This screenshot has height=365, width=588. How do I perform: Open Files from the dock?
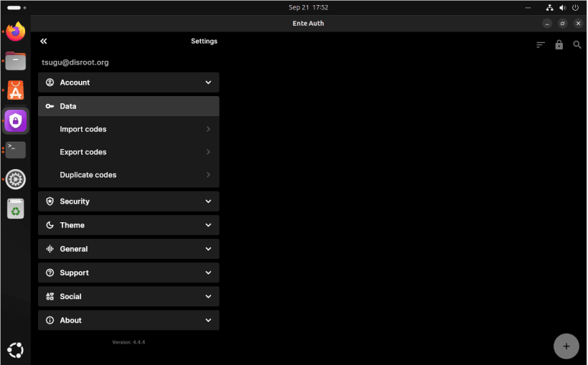click(x=15, y=61)
